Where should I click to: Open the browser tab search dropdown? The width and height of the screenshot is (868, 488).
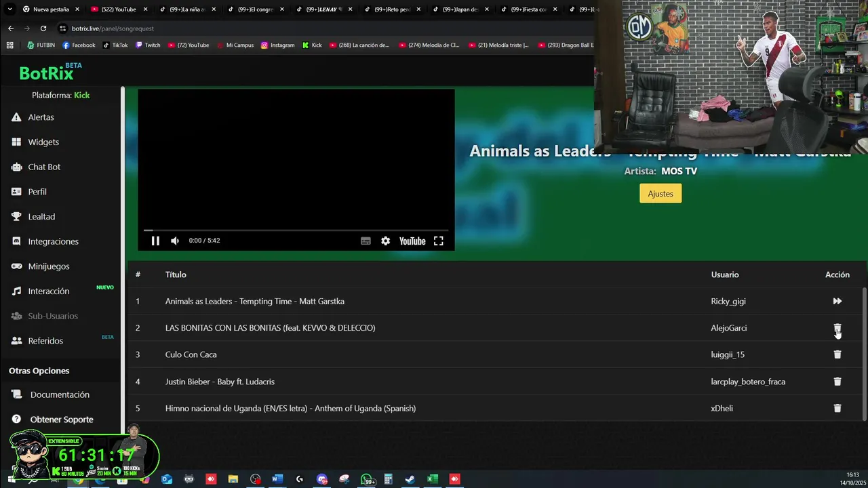(9, 9)
